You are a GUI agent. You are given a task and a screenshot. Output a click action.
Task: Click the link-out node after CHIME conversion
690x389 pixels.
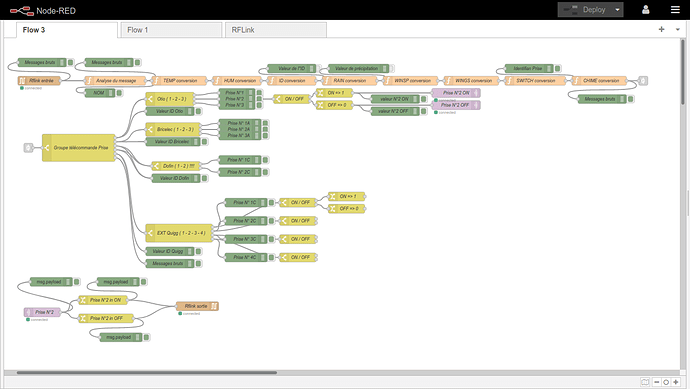[643, 81]
